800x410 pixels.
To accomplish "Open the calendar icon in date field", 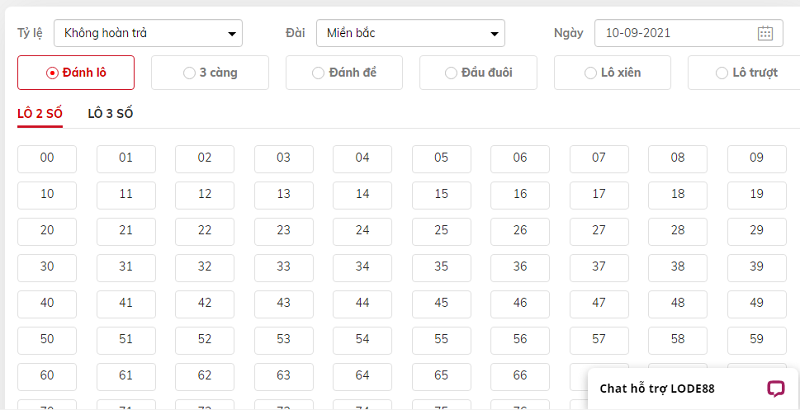I will click(x=764, y=33).
